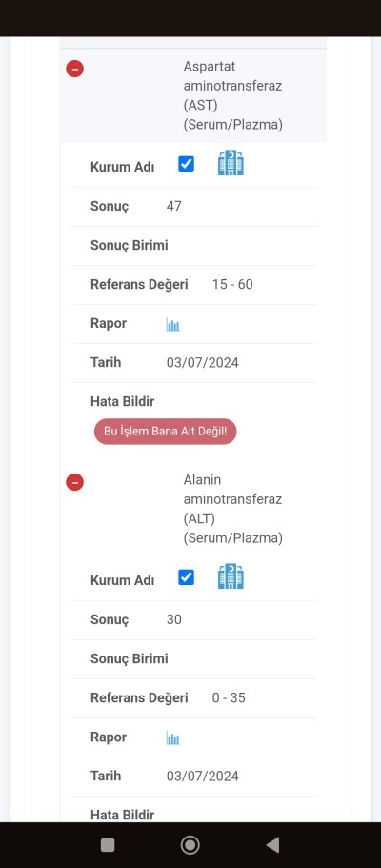Select the AST result value 47

[x=174, y=207]
